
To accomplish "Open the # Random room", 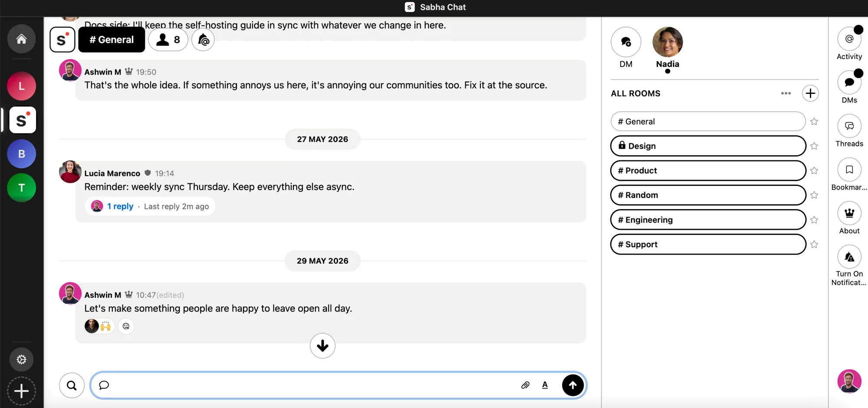I will point(708,195).
